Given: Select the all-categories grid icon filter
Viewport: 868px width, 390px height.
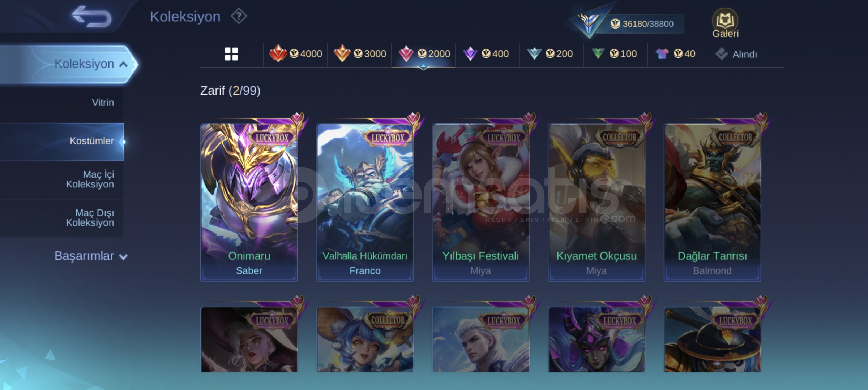Looking at the screenshot, I should coord(231,54).
